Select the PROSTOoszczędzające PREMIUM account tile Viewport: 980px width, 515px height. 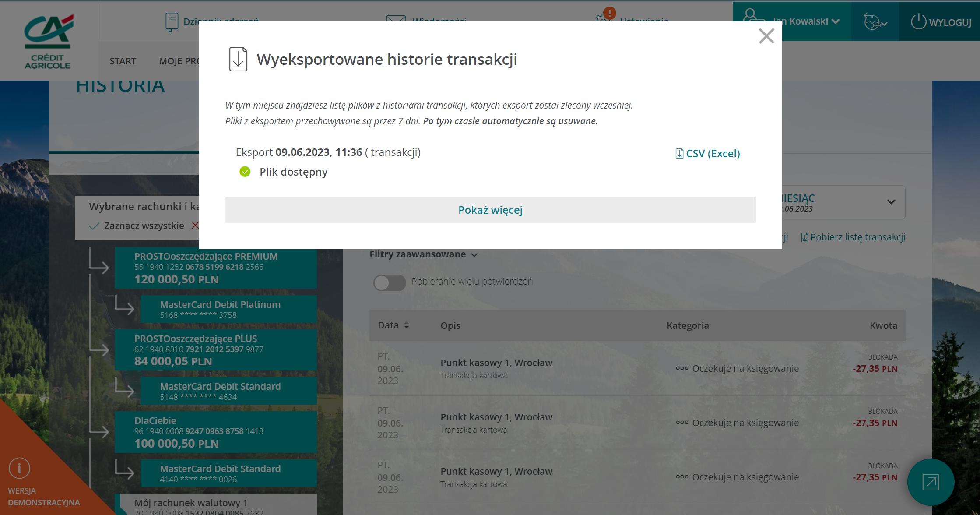coord(215,268)
